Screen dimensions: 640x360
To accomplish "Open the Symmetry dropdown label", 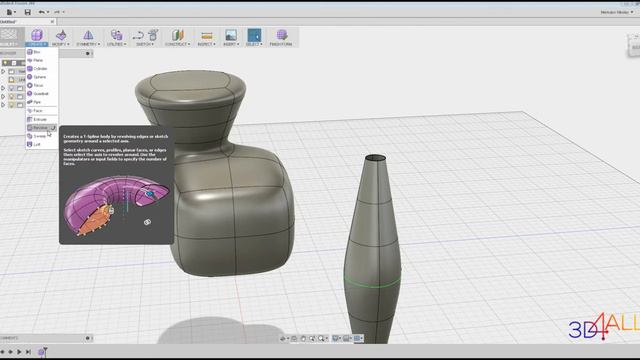I will pyautogui.click(x=88, y=44).
